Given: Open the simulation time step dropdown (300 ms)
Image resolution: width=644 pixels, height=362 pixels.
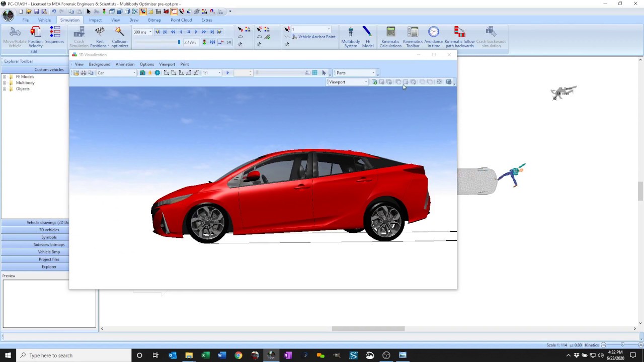Looking at the screenshot, I should (x=150, y=32).
